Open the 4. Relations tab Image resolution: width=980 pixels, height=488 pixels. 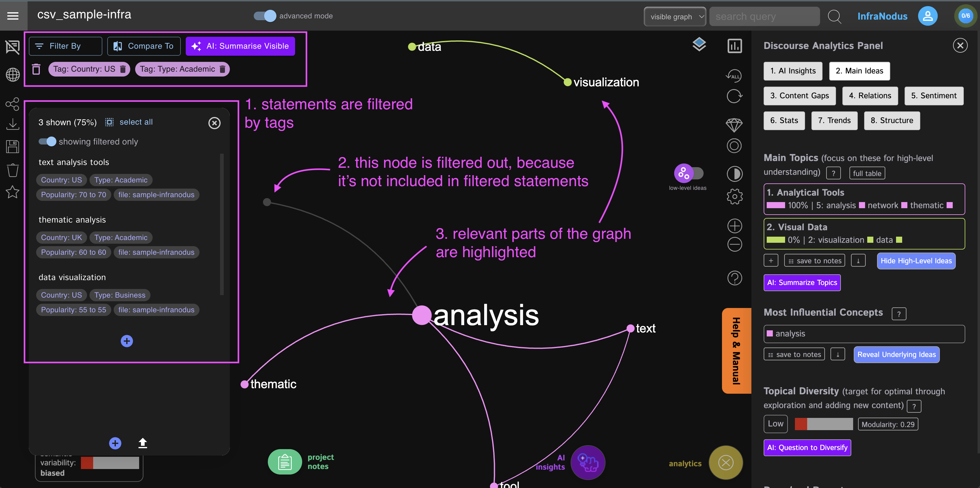[x=870, y=96]
